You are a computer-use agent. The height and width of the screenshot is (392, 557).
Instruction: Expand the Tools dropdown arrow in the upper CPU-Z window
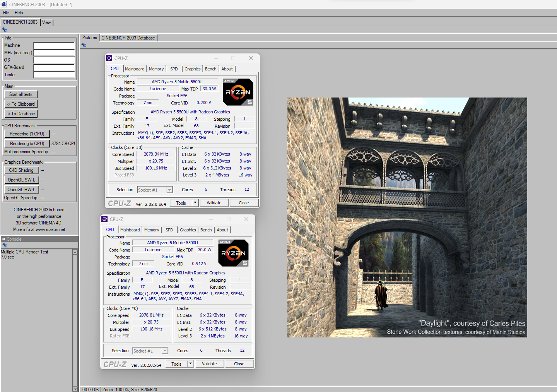click(x=195, y=203)
